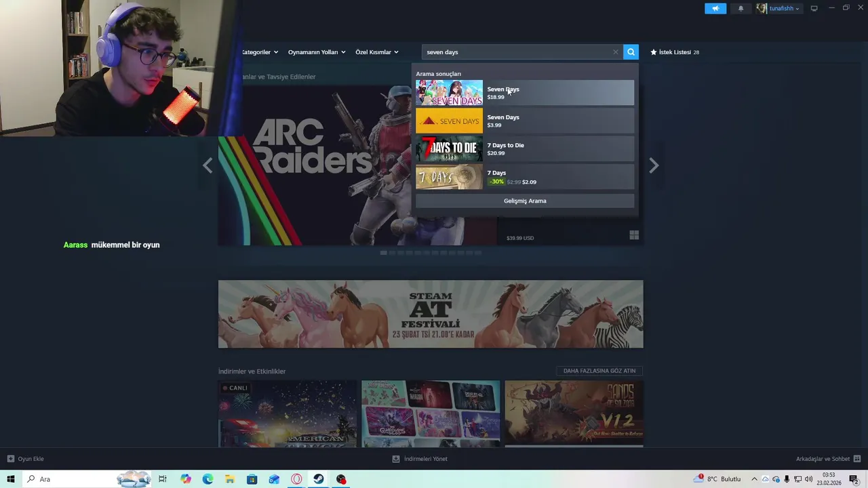Click the Steam taskbar icon
This screenshot has height=488, width=868.
coord(318,479)
